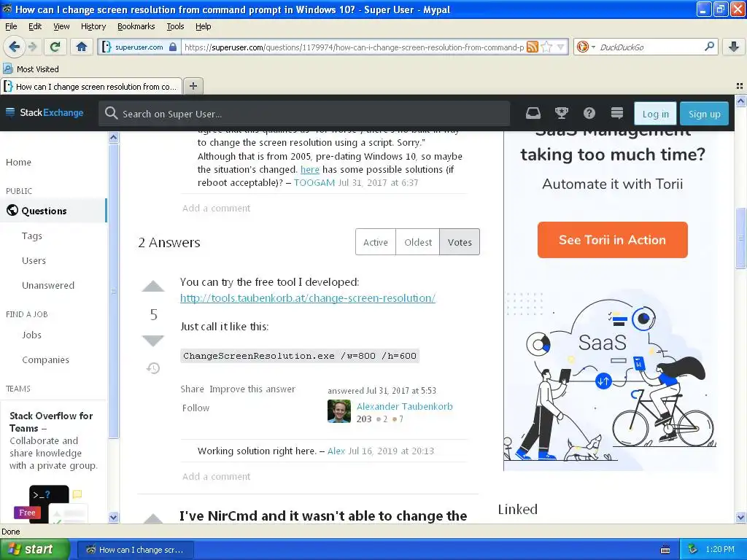Viewport: 747px width, 560px height.
Task: Open the File menu
Action: 11,26
